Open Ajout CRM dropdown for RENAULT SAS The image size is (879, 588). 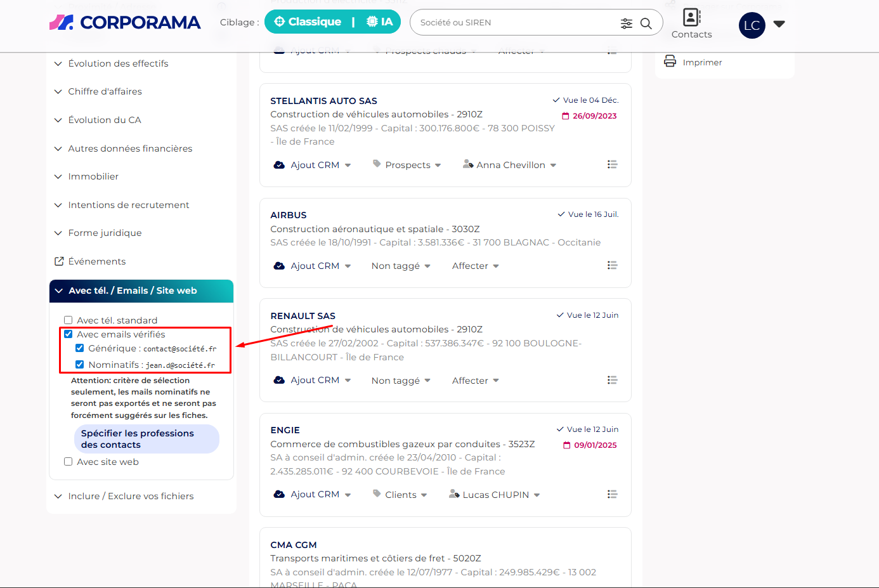(314, 380)
